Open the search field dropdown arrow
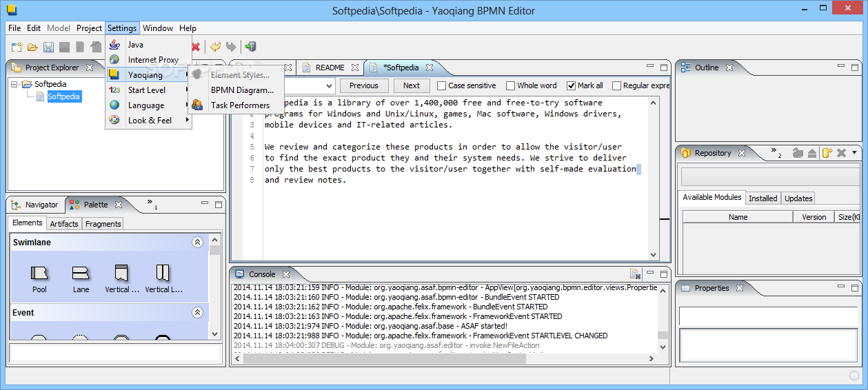868x390 pixels. (329, 86)
